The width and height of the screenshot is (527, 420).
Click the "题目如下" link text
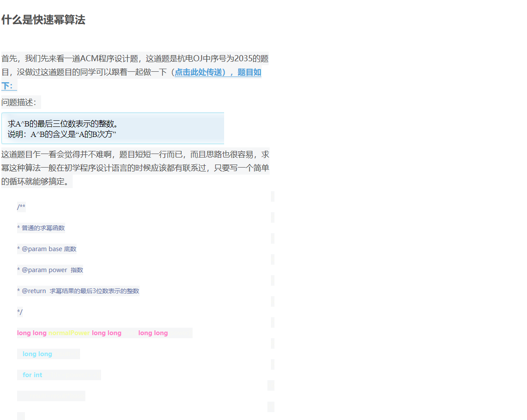tap(250, 72)
